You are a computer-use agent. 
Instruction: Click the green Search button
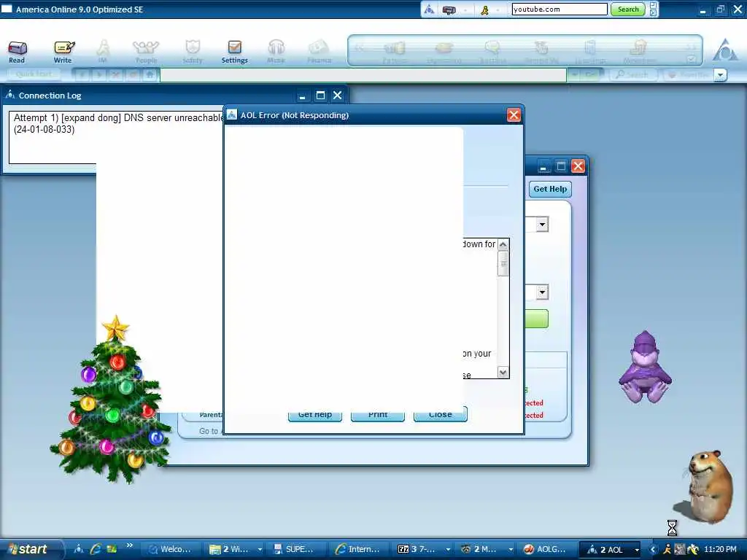point(628,9)
